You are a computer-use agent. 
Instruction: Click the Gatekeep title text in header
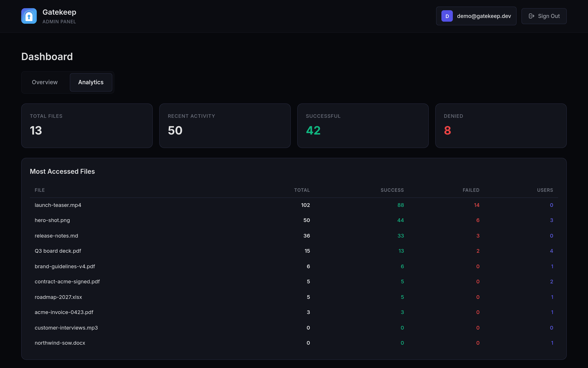[59, 12]
